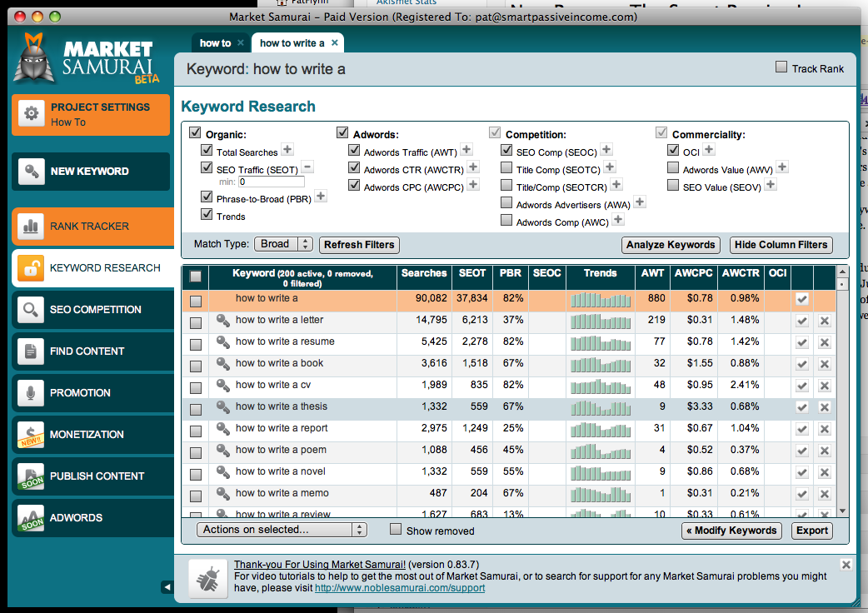Expand Total Searches filter with plus
868x613 pixels.
(x=287, y=149)
